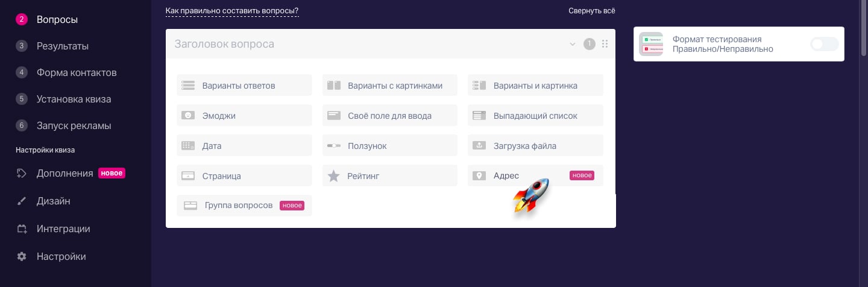
Task: Click the новое badge next to Дополнения
Action: click(x=112, y=173)
